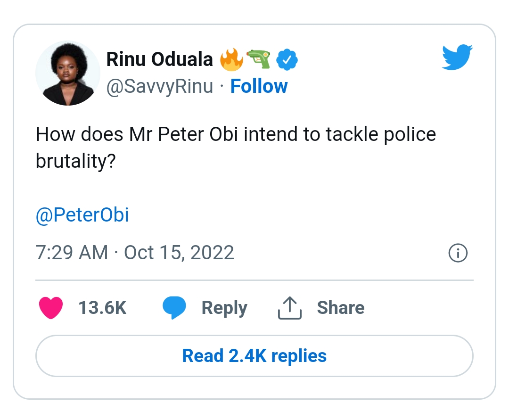This screenshot has width=509, height=420.
Task: Click the word brutality in the tweet
Action: (75, 162)
